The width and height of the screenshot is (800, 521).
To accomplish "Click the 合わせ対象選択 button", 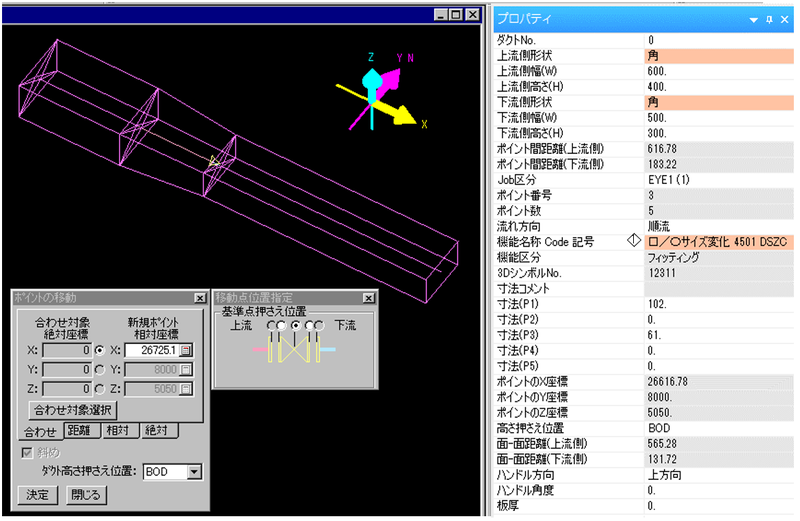I will point(74,409).
